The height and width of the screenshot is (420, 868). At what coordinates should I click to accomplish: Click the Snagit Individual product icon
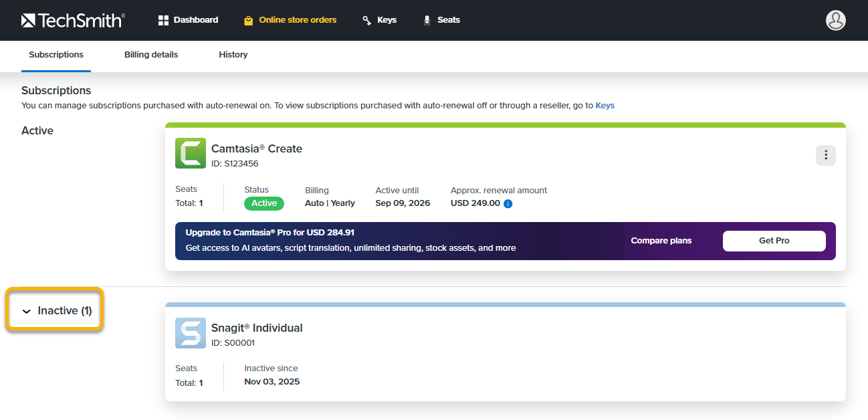coord(190,333)
